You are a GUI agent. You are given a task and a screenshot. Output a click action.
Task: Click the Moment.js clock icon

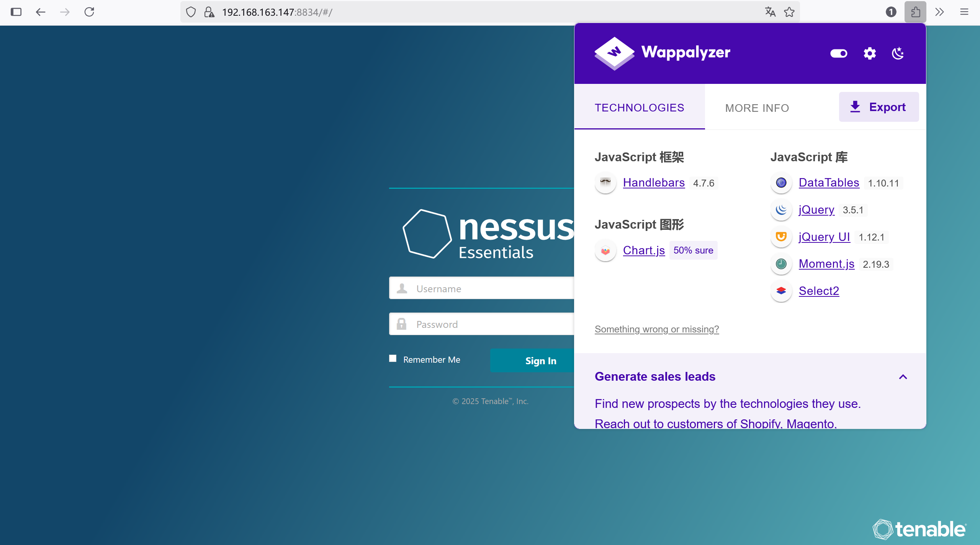781,263
